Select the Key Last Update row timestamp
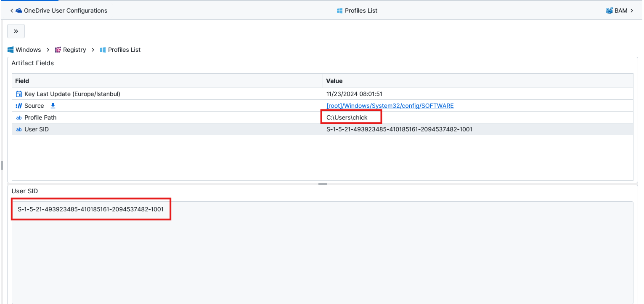 [354, 94]
